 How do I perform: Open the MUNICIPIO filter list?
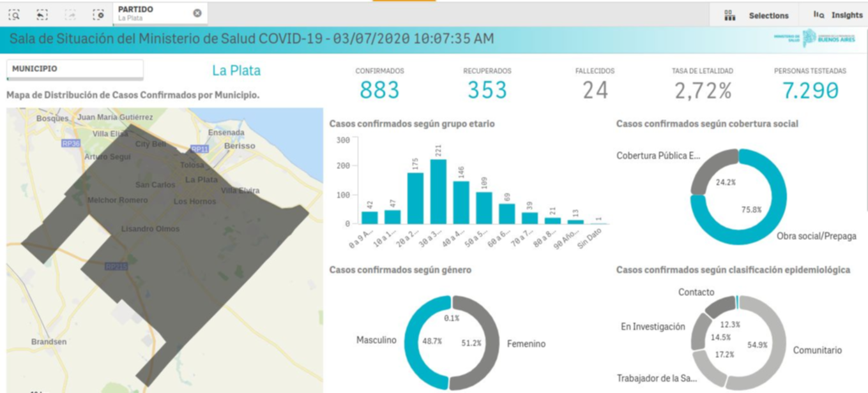click(x=75, y=69)
